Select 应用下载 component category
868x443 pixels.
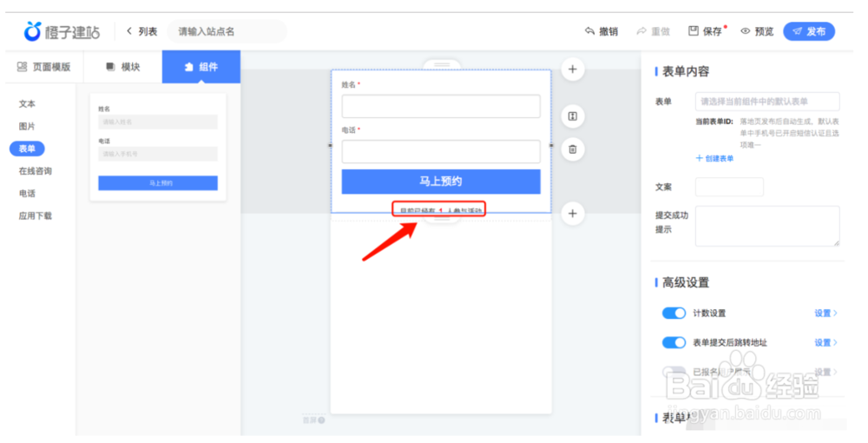[x=36, y=216]
